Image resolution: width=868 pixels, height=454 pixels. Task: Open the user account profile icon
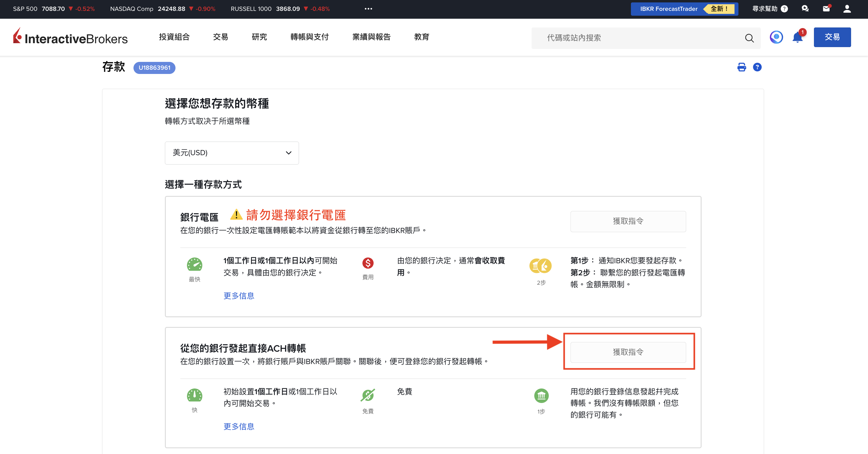[x=847, y=9]
